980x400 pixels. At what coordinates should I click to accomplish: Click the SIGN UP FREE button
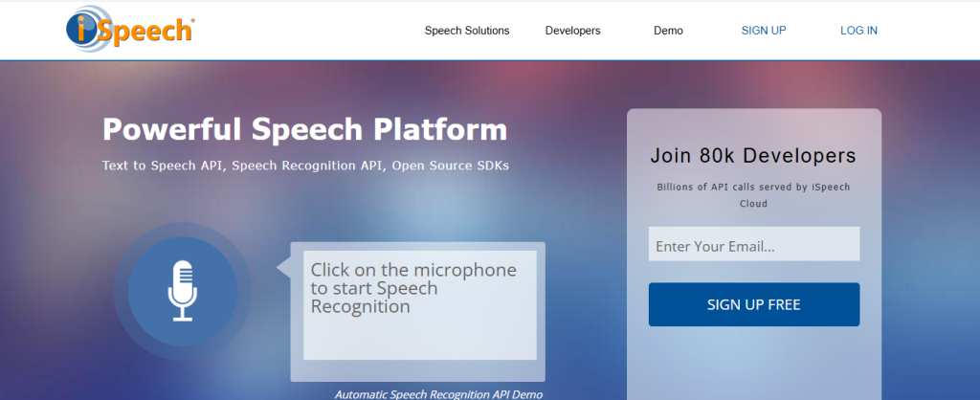coord(754,304)
